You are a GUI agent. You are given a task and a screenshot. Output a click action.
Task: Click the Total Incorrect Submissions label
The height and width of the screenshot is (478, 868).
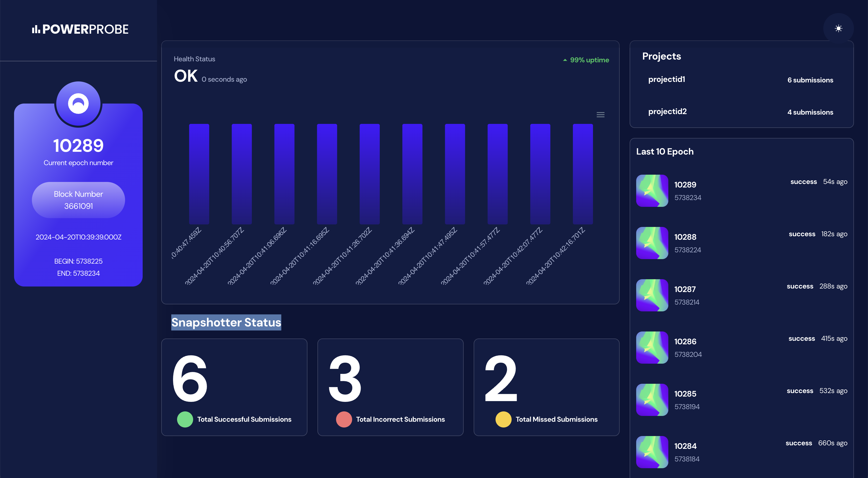pyautogui.click(x=400, y=419)
